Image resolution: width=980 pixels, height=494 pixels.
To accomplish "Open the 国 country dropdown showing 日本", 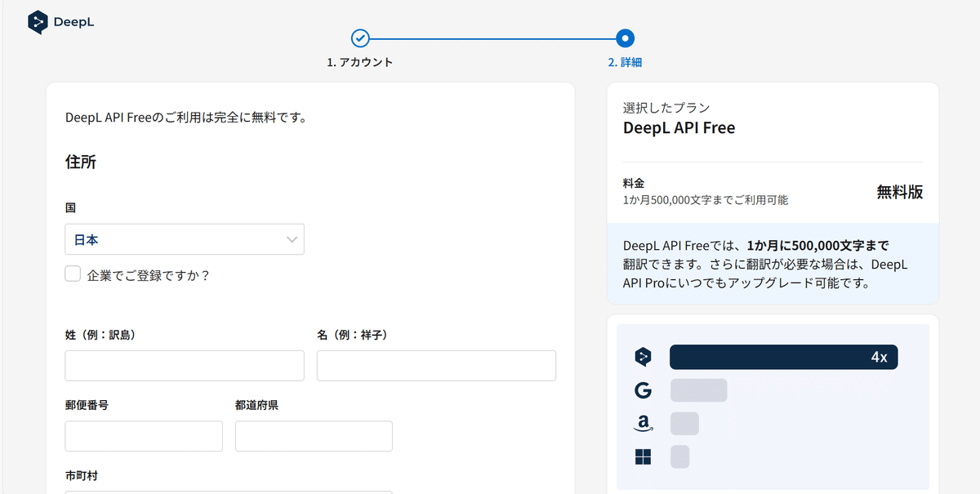I will click(x=184, y=239).
